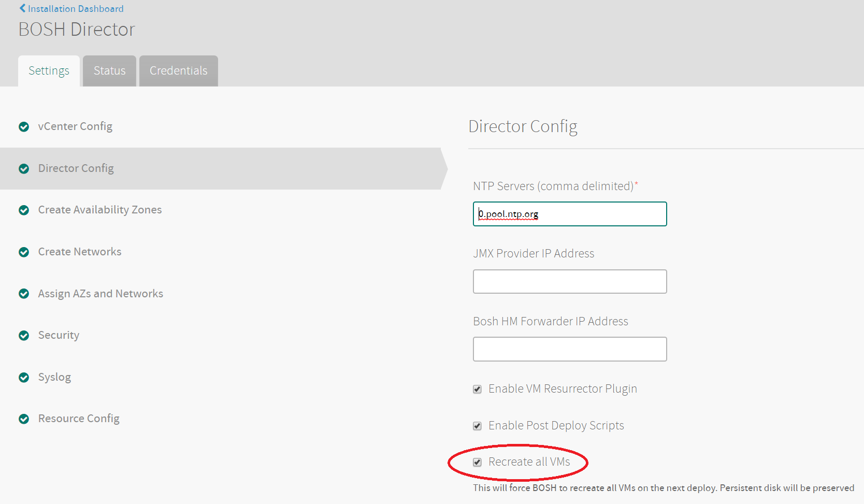Click green checkmark icon beside vCenter Config

click(24, 127)
